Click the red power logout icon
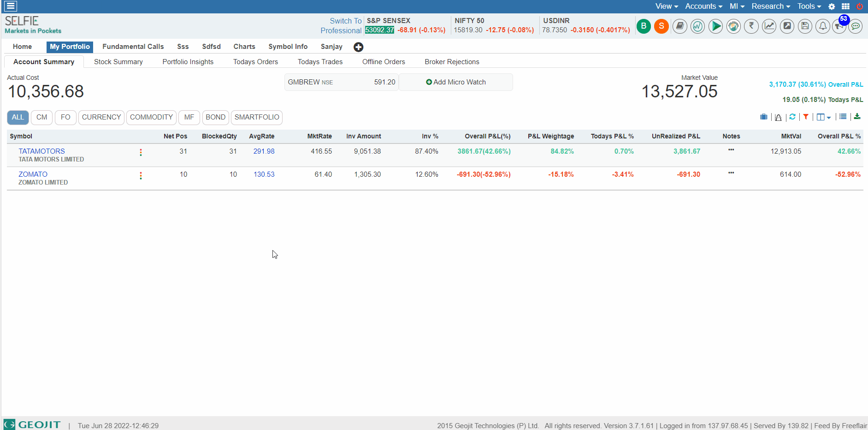Screen dimensions: 868x430 click(x=859, y=6)
